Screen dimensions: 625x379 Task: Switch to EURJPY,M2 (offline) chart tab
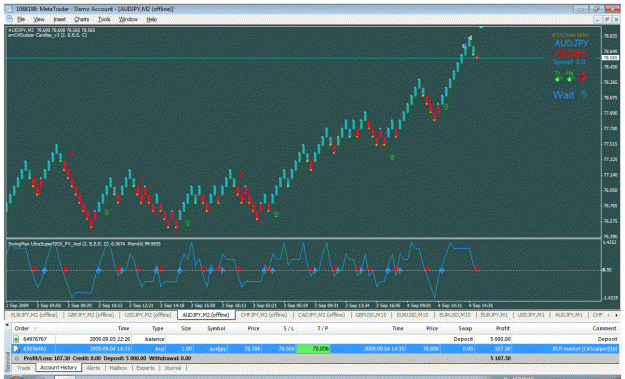34,315
